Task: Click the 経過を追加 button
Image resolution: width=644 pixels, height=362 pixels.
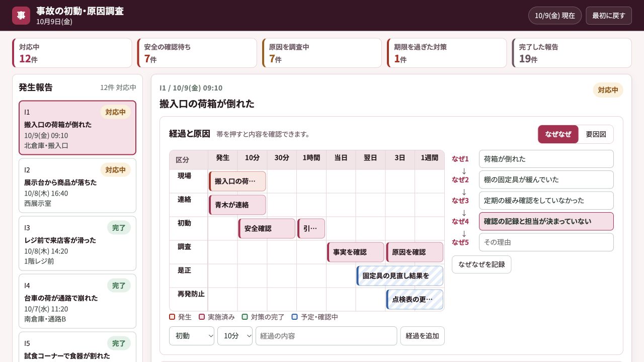Action: (x=423, y=336)
